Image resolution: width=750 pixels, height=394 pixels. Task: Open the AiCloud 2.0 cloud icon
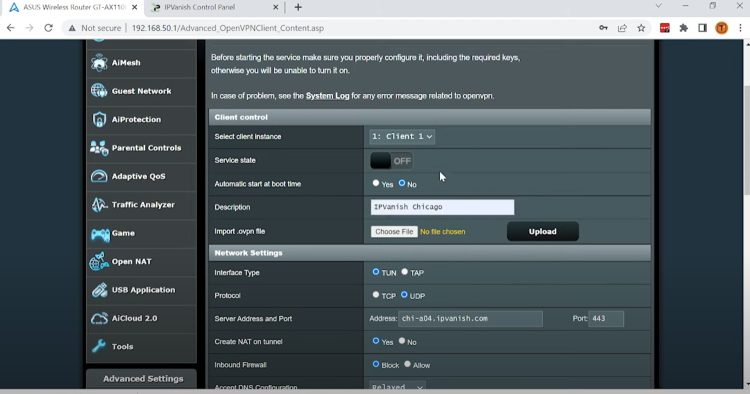99,318
